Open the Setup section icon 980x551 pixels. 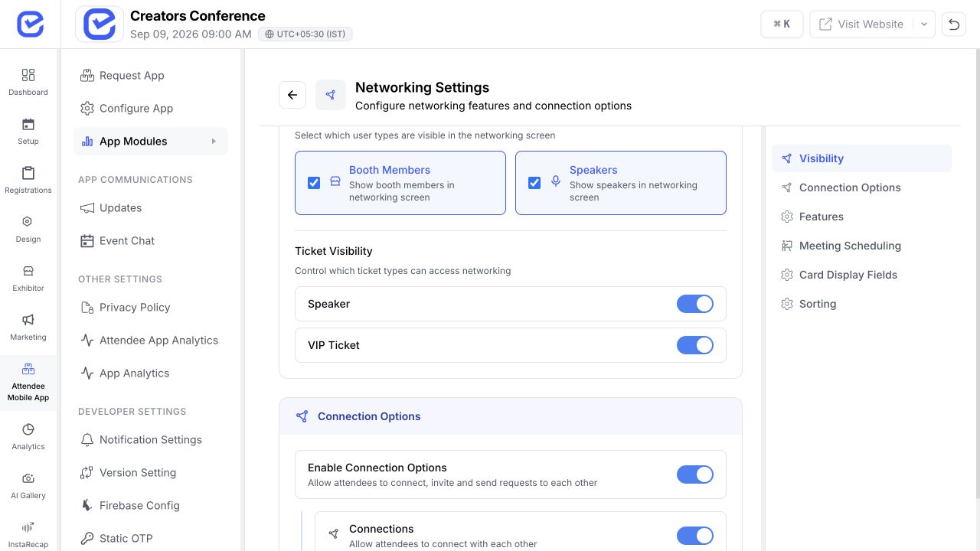(x=28, y=131)
